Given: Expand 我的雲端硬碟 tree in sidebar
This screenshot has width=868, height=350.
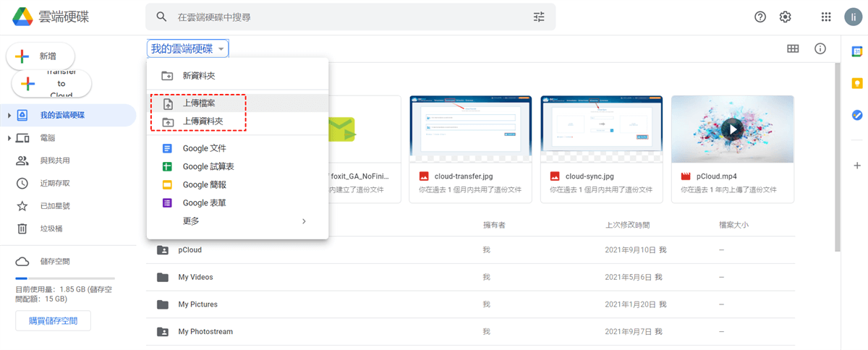Looking at the screenshot, I should (9, 115).
